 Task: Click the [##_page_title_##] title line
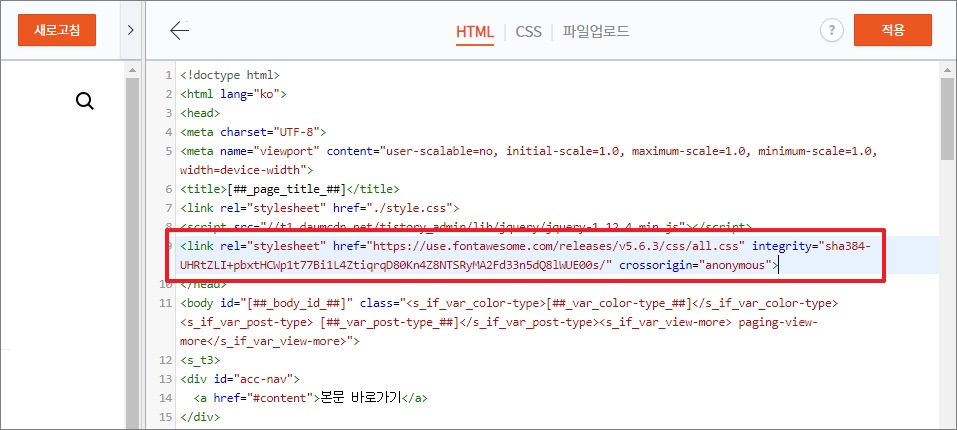coord(290,189)
